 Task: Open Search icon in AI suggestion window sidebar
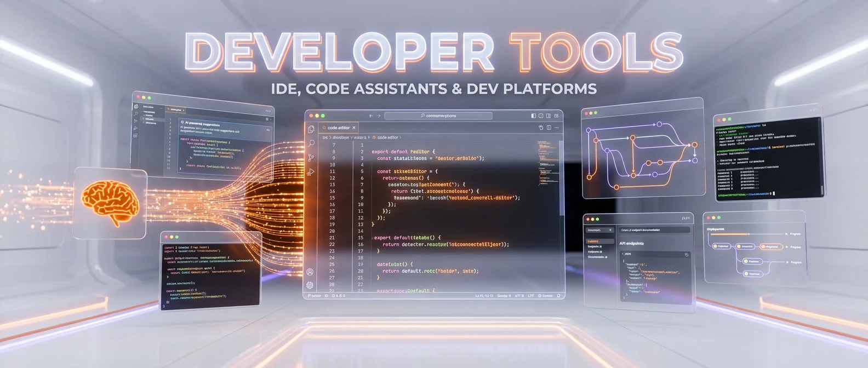tap(136, 114)
